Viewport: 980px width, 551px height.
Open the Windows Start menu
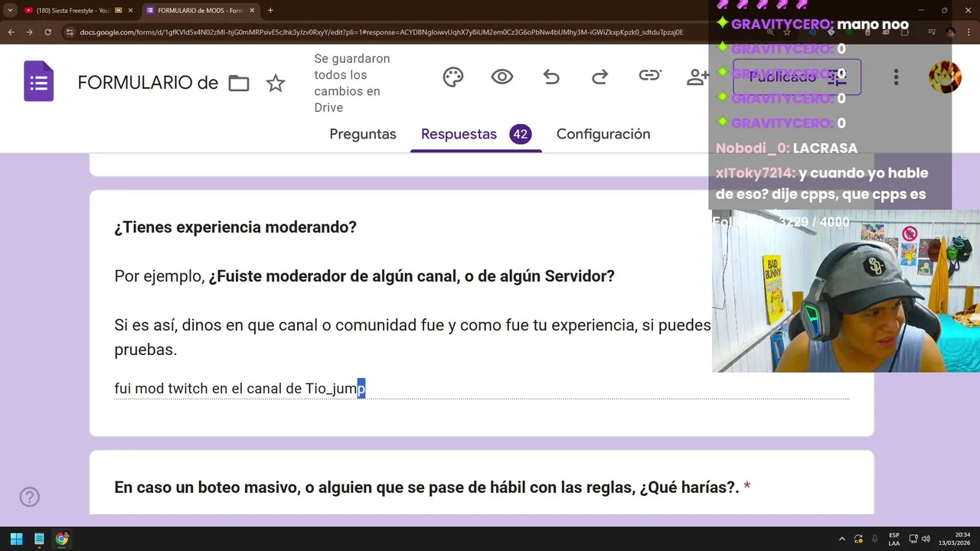16,539
